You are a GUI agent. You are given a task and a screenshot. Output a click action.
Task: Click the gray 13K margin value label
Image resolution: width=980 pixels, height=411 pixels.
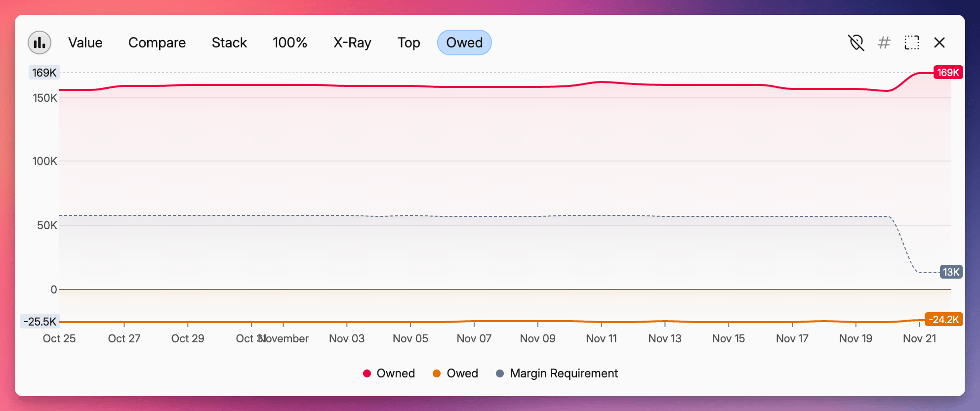coord(951,272)
